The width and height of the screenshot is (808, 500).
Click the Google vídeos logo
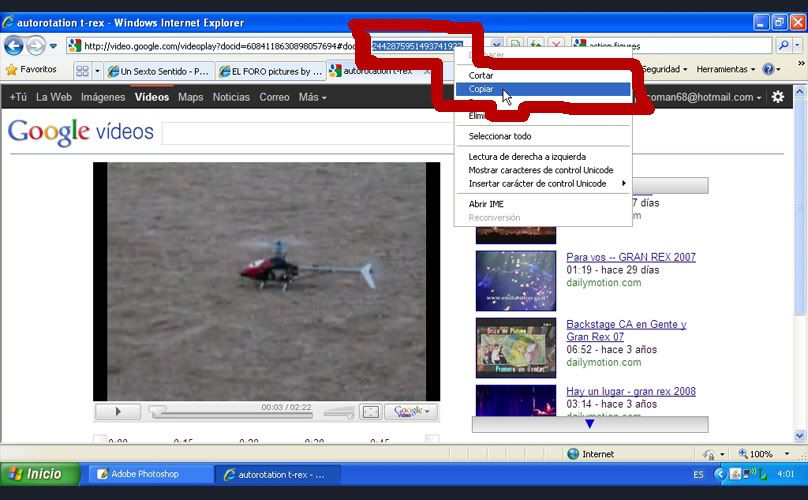81,131
